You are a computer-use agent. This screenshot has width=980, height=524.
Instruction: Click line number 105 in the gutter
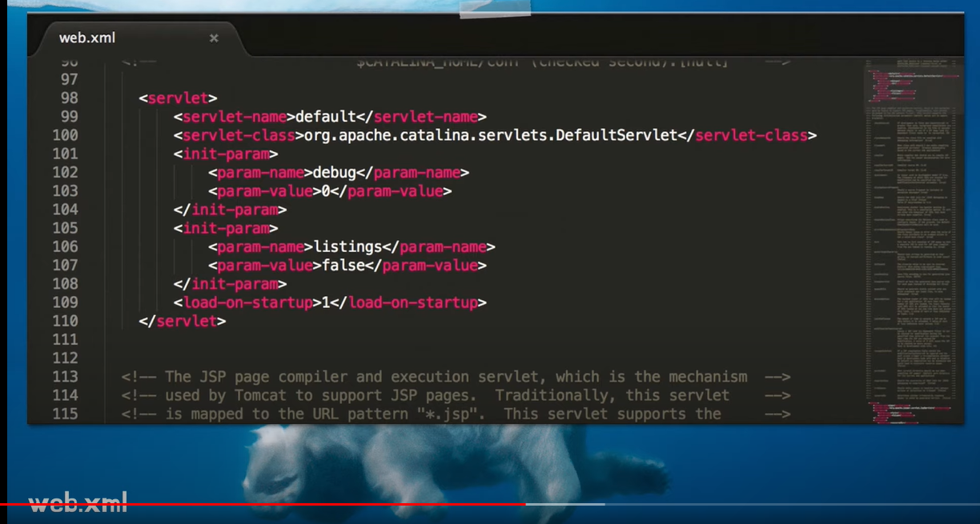click(x=65, y=227)
